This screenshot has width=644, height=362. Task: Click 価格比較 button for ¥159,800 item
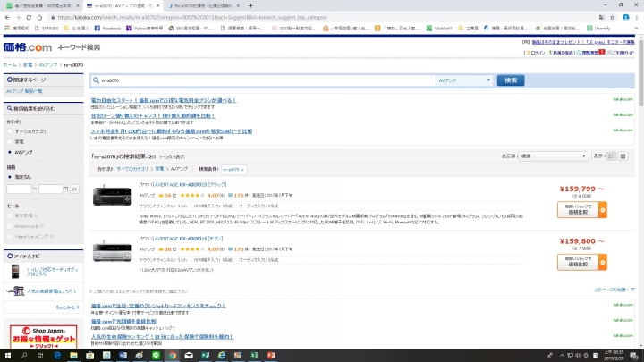pyautogui.click(x=582, y=262)
